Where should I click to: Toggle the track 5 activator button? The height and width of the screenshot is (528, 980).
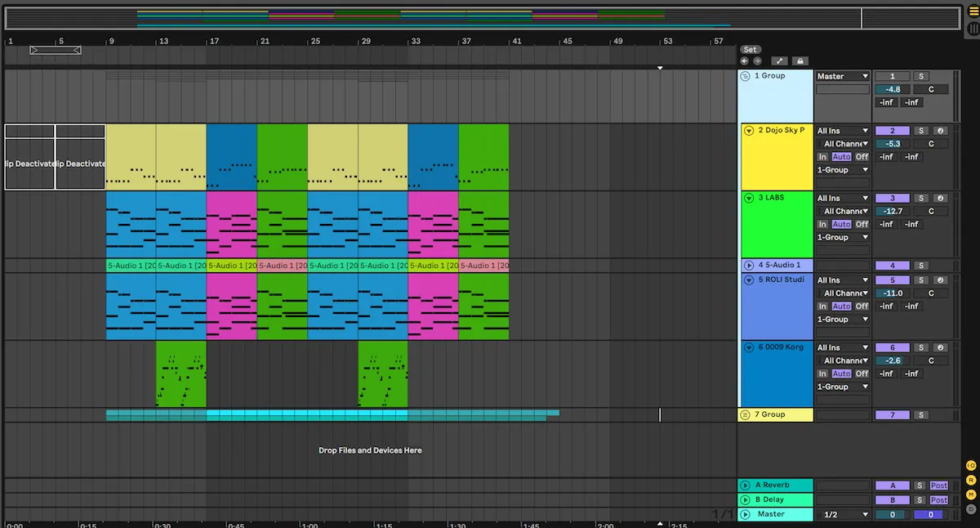pyautogui.click(x=892, y=280)
